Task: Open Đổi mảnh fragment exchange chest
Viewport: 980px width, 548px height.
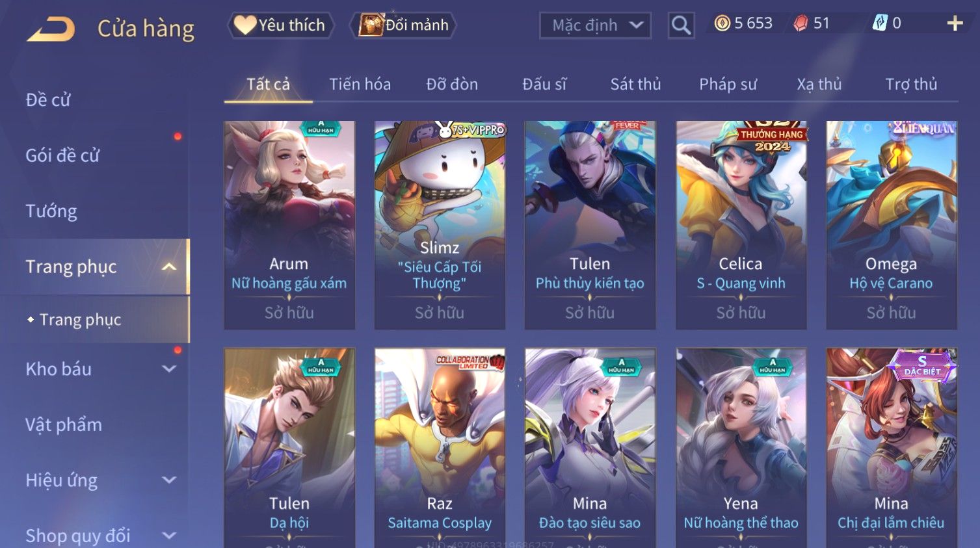Action: (403, 25)
